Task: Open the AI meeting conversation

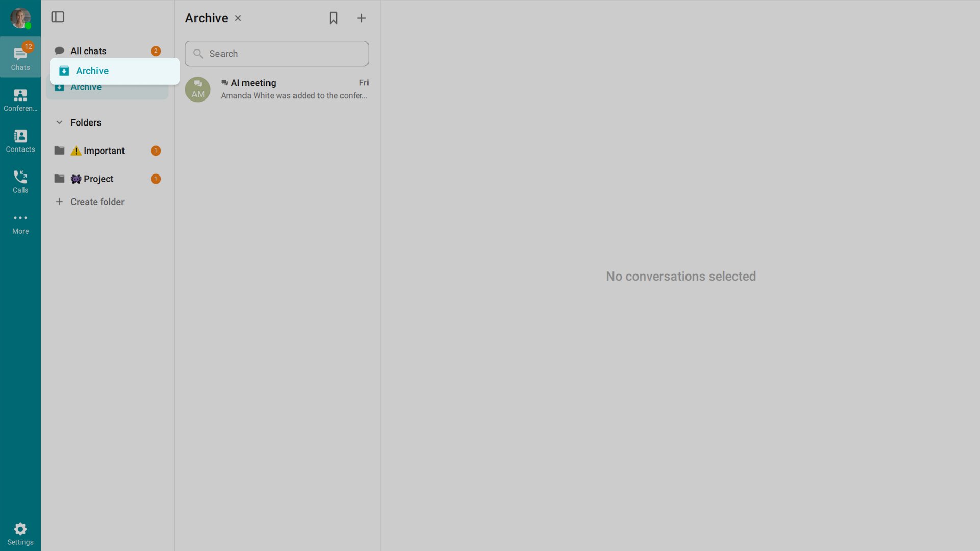Action: [x=293, y=89]
